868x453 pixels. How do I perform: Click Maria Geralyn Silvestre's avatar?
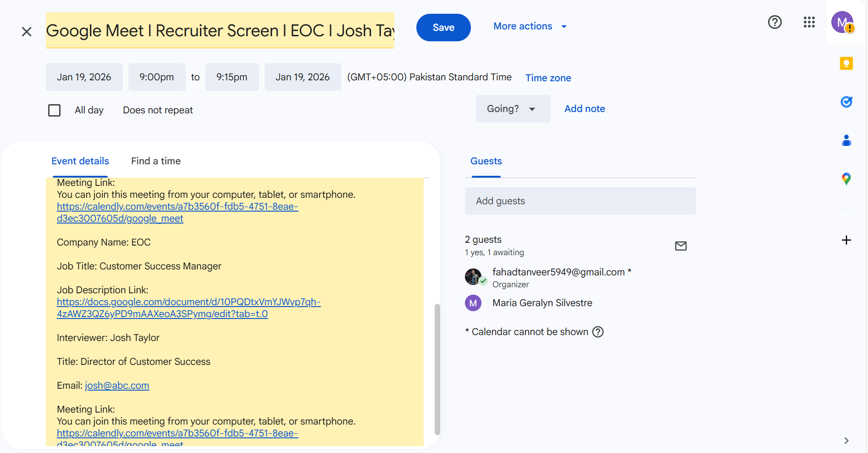[x=473, y=303]
